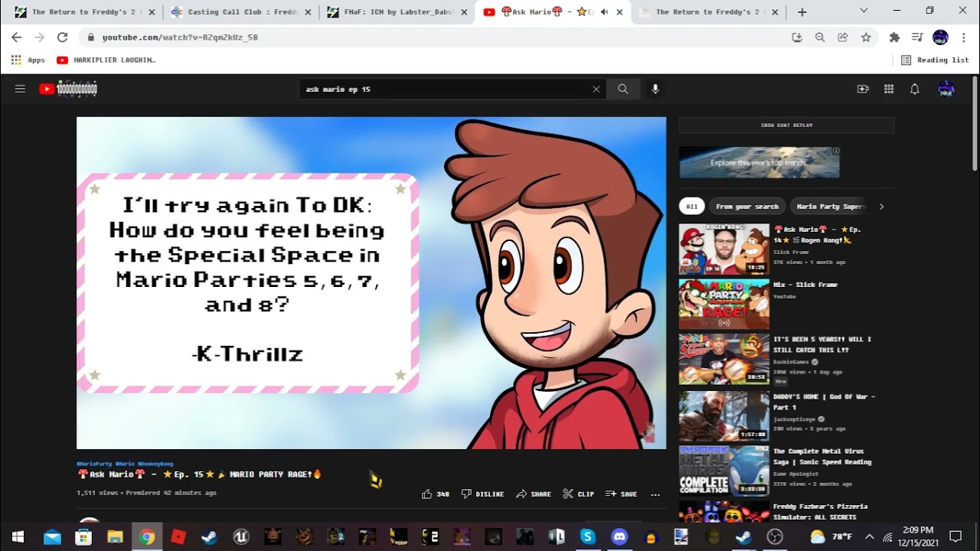Share the video using the Share button
This screenshot has height=551, width=980.
[534, 494]
